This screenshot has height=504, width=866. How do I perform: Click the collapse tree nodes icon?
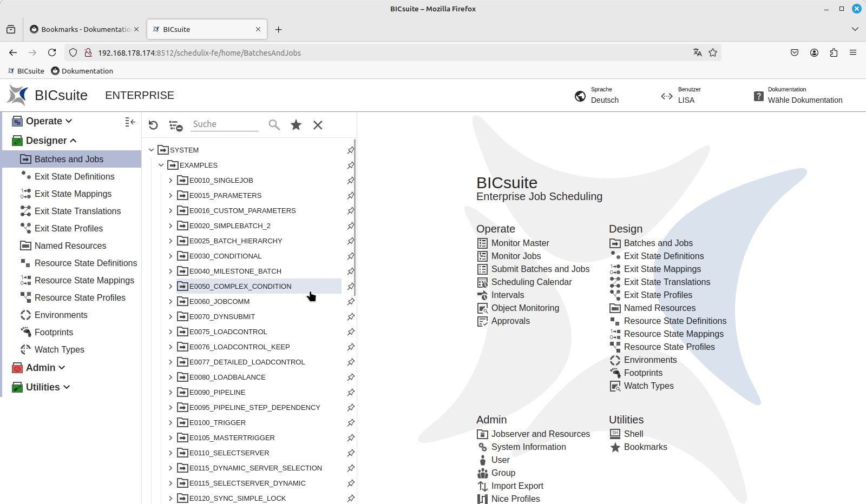[x=176, y=125]
